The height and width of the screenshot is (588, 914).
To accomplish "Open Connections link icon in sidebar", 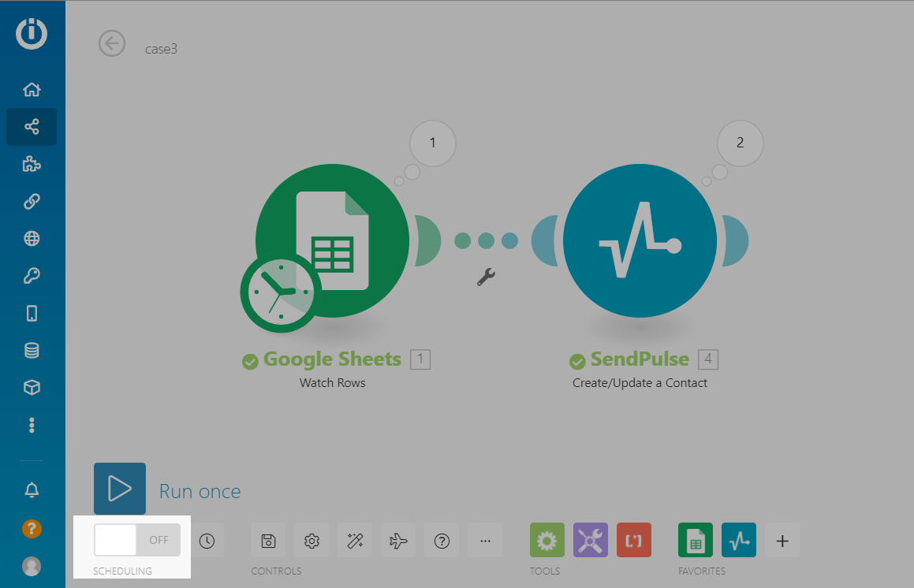I will pyautogui.click(x=32, y=201).
